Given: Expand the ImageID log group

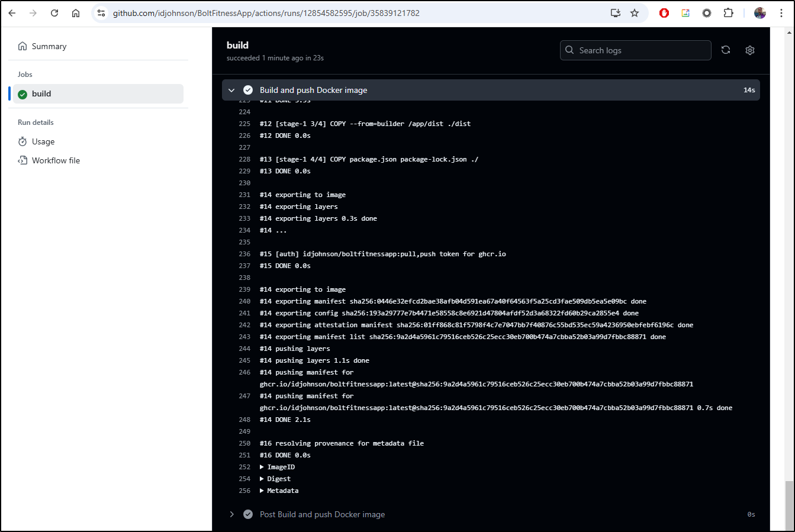Looking at the screenshot, I should click(277, 467).
